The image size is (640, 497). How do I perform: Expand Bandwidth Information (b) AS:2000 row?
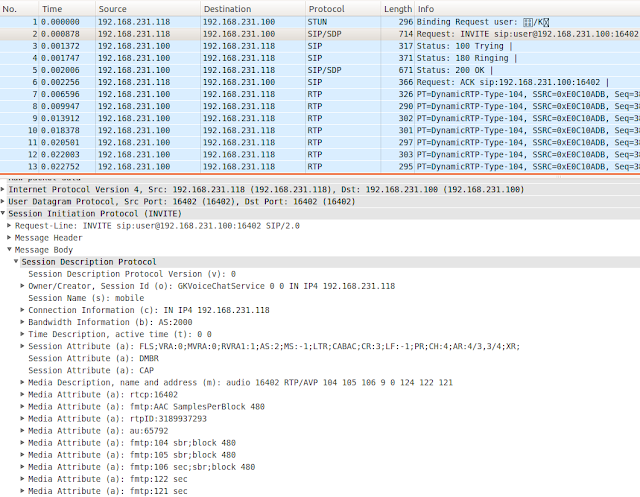point(22,322)
